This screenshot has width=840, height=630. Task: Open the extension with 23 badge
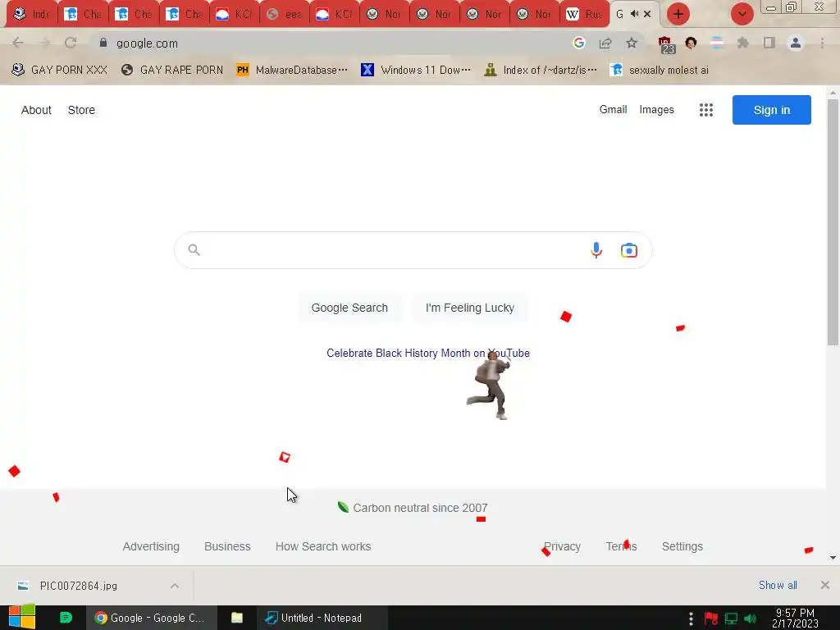pos(666,44)
